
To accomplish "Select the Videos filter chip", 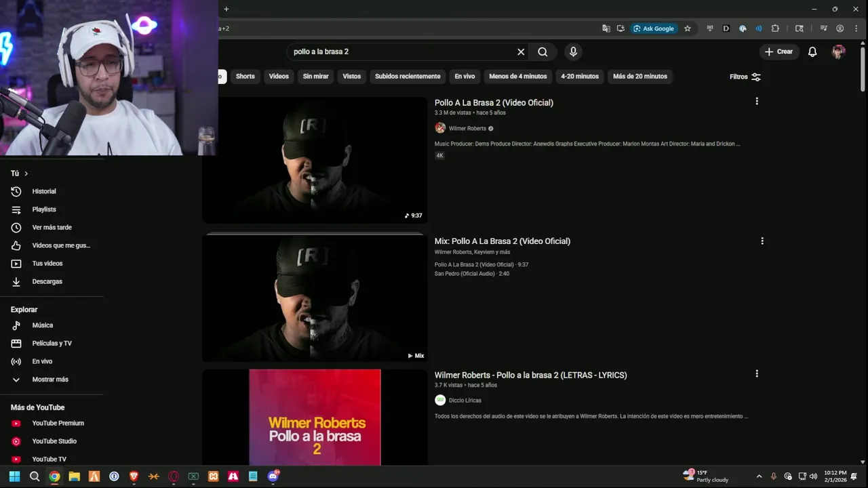I will click(279, 77).
